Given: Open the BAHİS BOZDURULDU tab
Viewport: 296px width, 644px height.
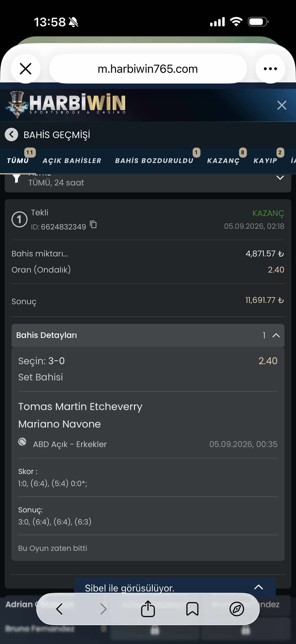Looking at the screenshot, I should click(154, 161).
